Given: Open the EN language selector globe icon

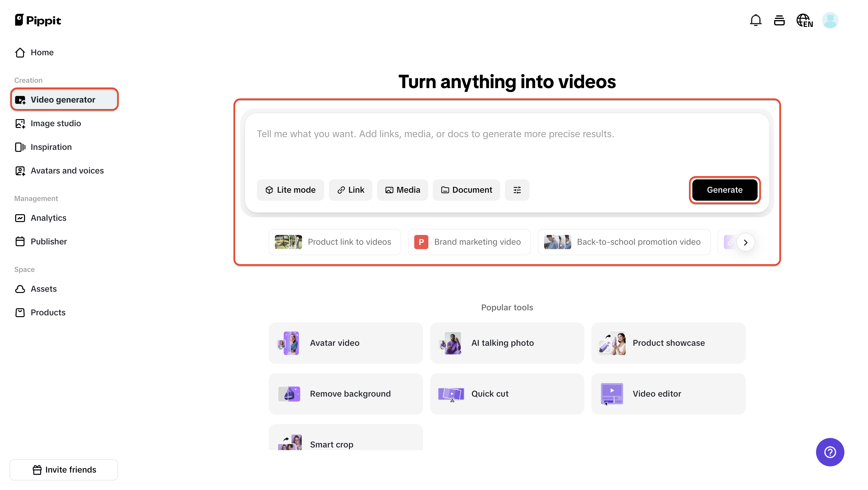Looking at the screenshot, I should [805, 20].
